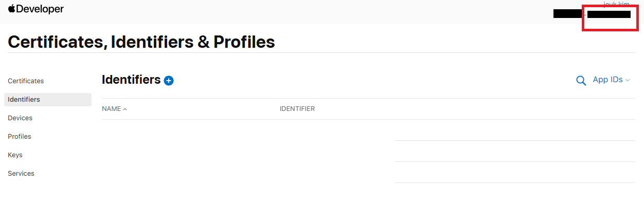The image size is (644, 206).
Task: Click the Certificates, Identifiers & Profiles title
Action: [141, 42]
